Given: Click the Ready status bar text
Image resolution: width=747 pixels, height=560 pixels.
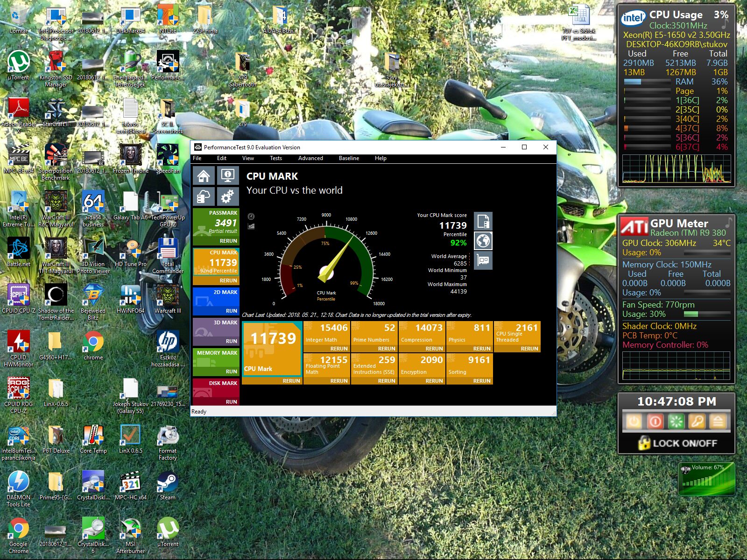Looking at the screenshot, I should coord(199,412).
